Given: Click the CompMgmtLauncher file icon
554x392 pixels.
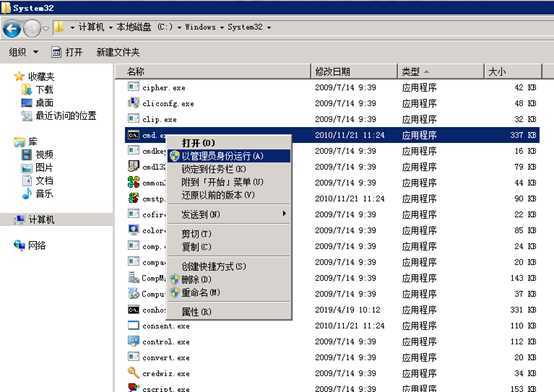Looking at the screenshot, I should (134, 277).
